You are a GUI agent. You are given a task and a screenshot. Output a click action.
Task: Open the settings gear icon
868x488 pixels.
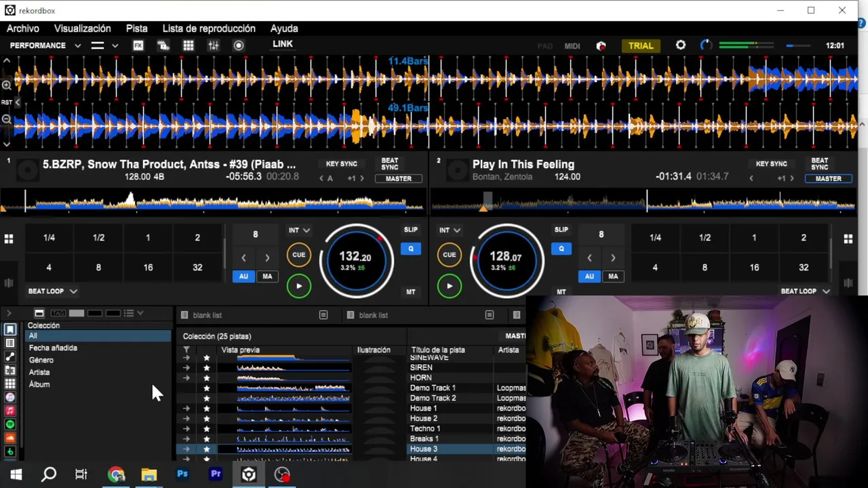(x=681, y=45)
